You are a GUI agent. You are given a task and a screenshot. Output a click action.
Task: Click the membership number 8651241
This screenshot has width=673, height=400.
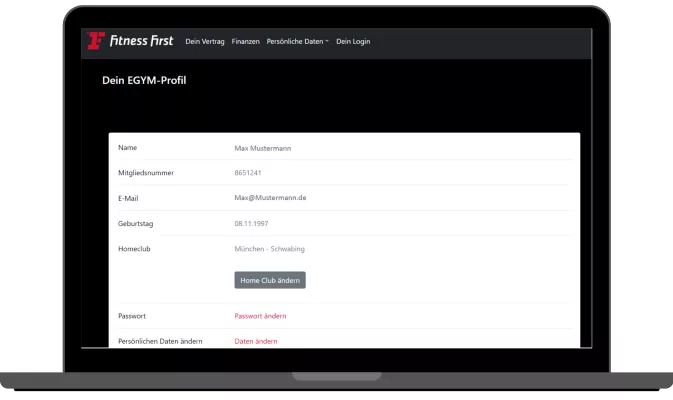pos(248,173)
